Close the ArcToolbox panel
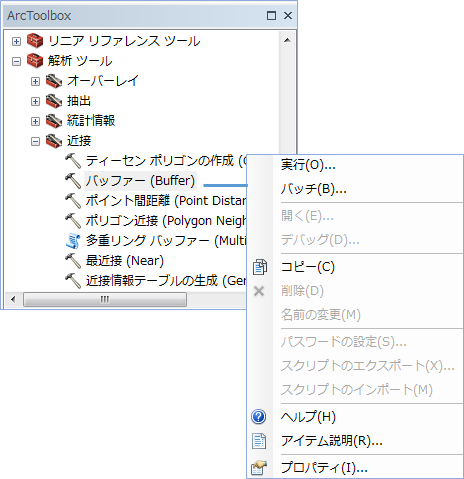 [288, 15]
